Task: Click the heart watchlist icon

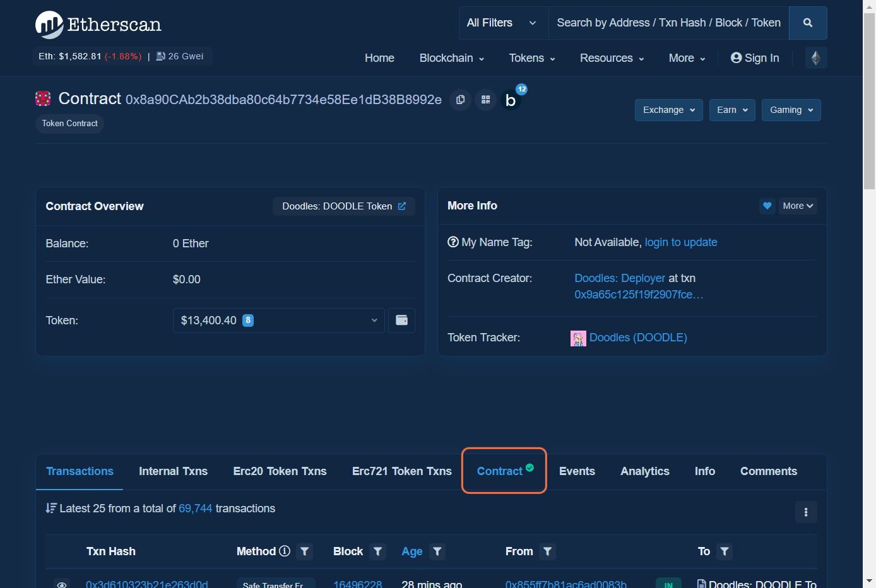Action: 767,206
